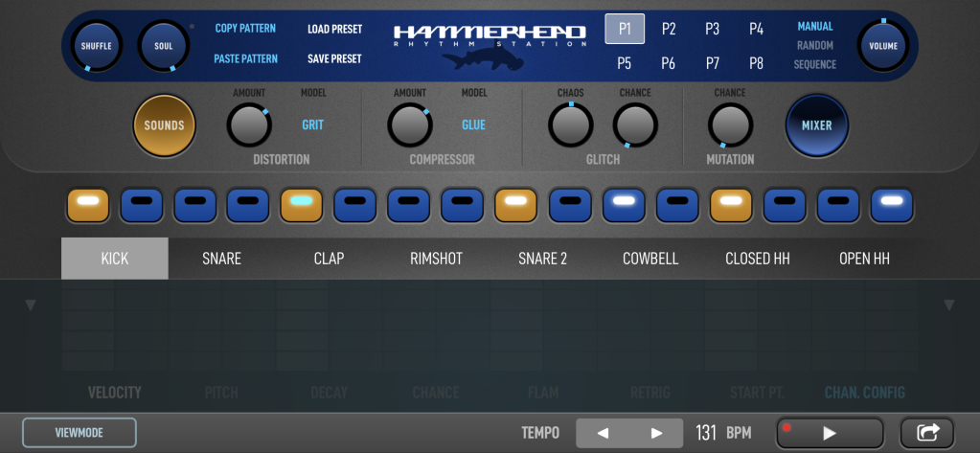Decrease tempo with left arrow
Viewport: 980px width, 453px height.
point(603,433)
